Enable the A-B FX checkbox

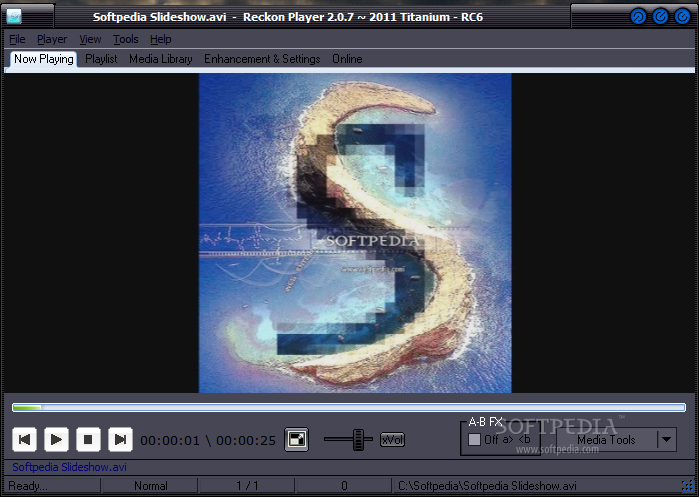[x=474, y=439]
